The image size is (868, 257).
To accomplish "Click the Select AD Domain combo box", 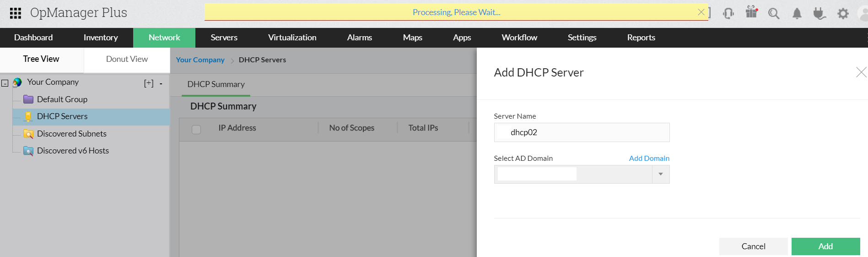I will 582,174.
